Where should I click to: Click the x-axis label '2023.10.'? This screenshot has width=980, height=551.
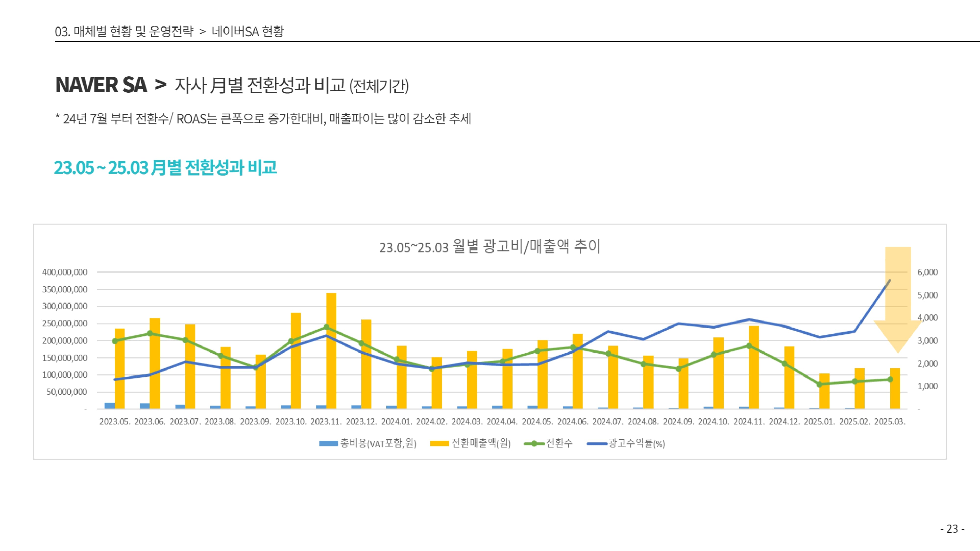pos(291,422)
